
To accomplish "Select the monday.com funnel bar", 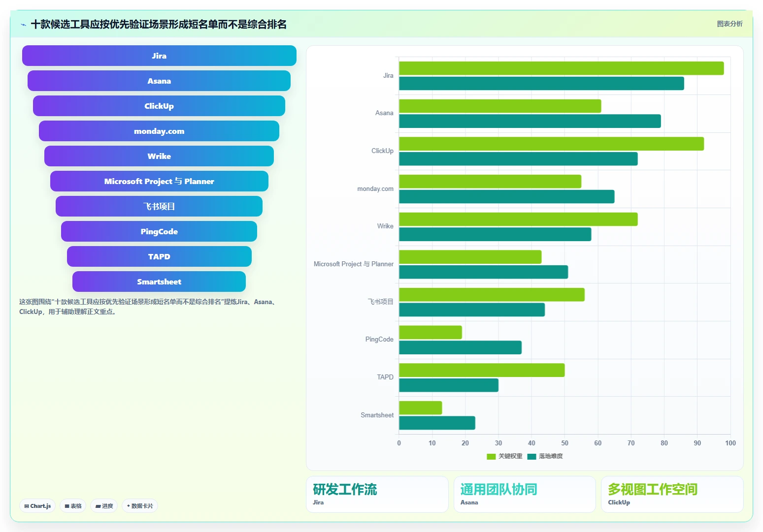I will click(159, 131).
